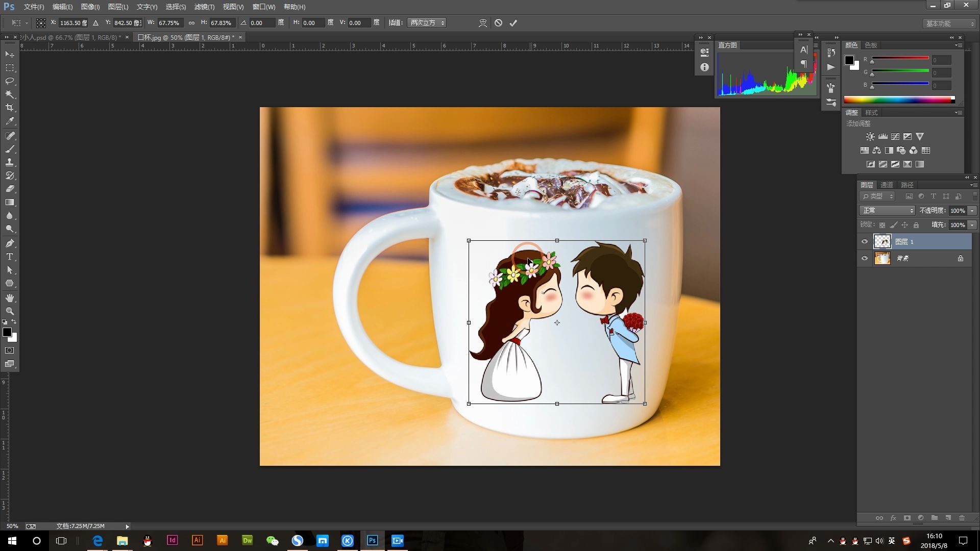Toggle warp mode icon in options bar
The height and width of the screenshot is (551, 980).
point(482,23)
